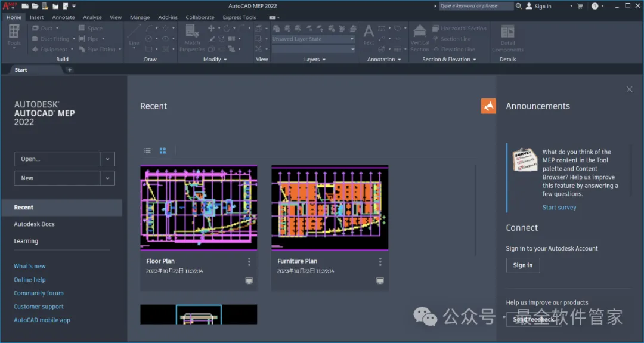Select the Space tool

coord(91,29)
